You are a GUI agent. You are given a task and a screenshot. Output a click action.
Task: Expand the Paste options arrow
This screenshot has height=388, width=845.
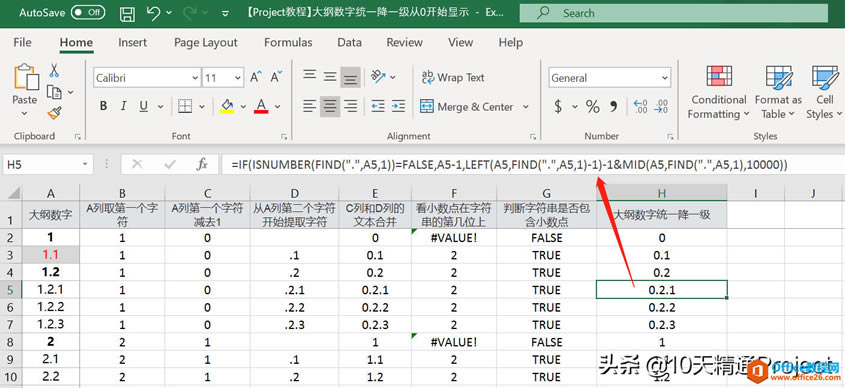point(24,114)
